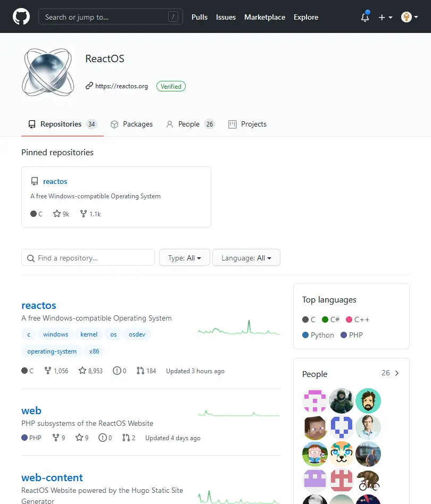Click the x86 topic tag

(94, 351)
